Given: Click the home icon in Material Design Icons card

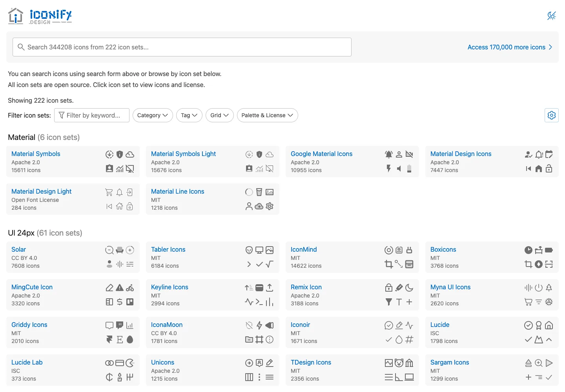Looking at the screenshot, I should click(x=539, y=169).
